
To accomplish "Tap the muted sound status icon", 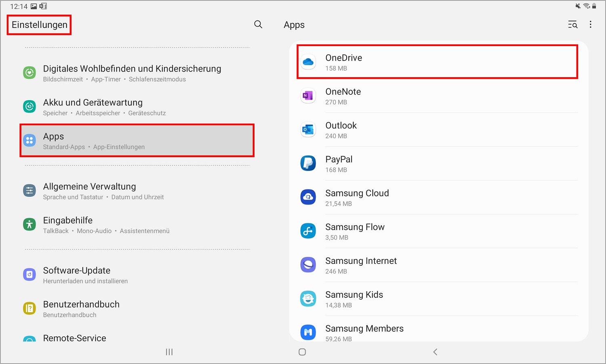I will click(578, 6).
